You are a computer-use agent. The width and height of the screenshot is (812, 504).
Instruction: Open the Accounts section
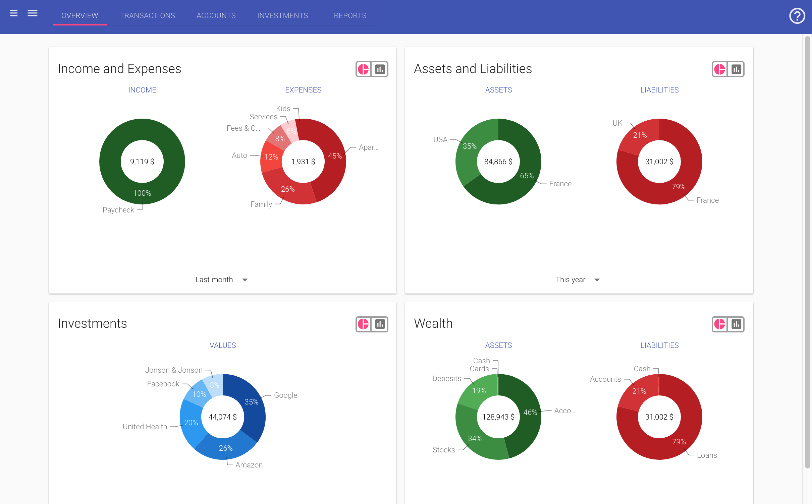(216, 15)
